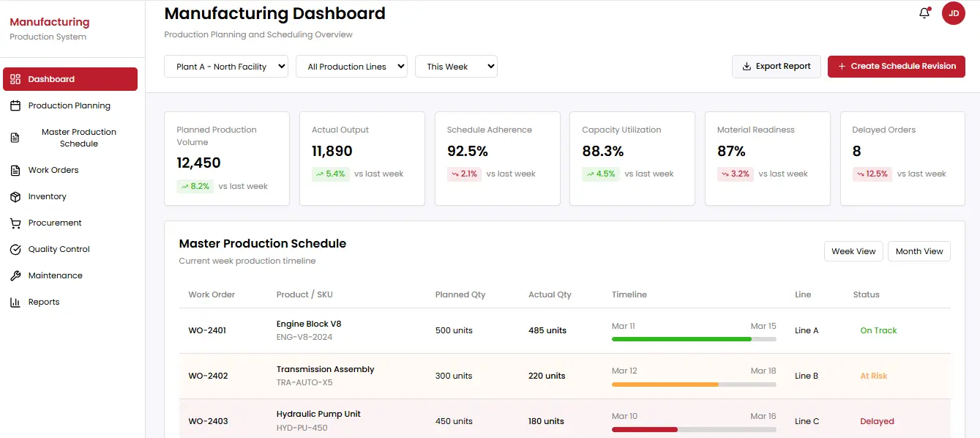Click the Production Planning calendar icon
The width and height of the screenshot is (980, 438).
tap(15, 105)
